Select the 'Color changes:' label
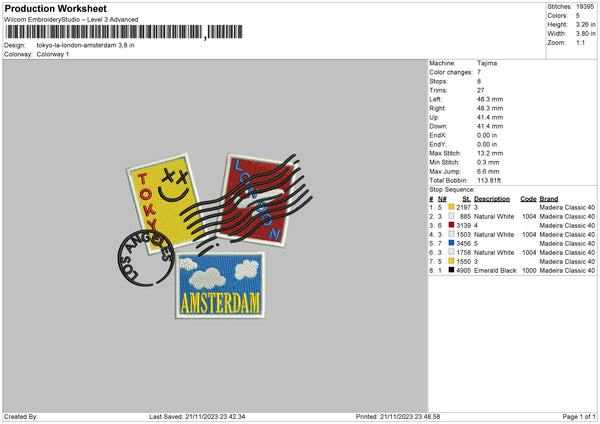This screenshot has width=600, height=424. pyautogui.click(x=451, y=72)
